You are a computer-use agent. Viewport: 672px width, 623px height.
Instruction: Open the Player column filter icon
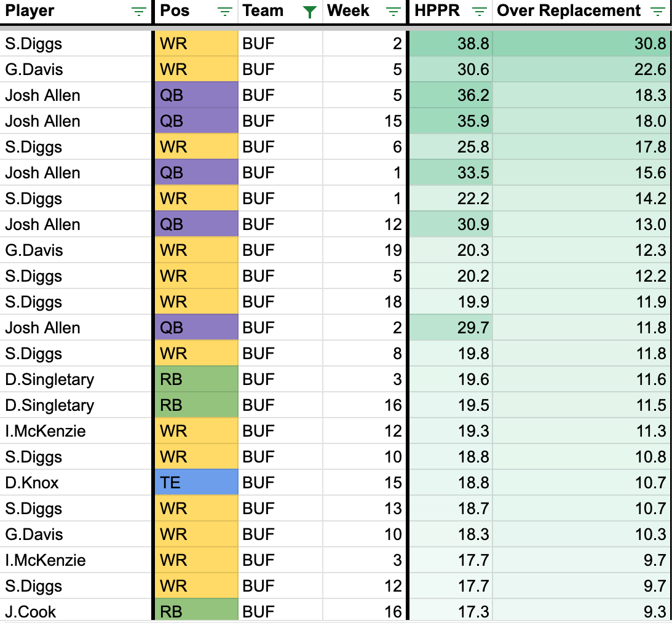(139, 12)
